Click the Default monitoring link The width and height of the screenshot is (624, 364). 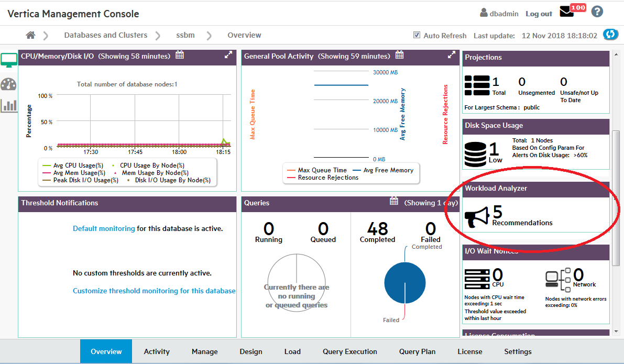click(x=104, y=229)
